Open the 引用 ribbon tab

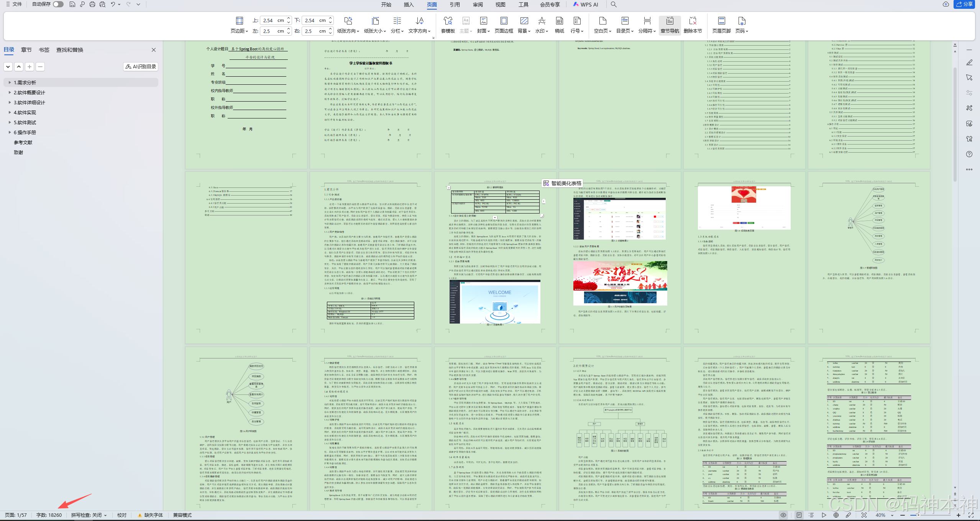[455, 5]
